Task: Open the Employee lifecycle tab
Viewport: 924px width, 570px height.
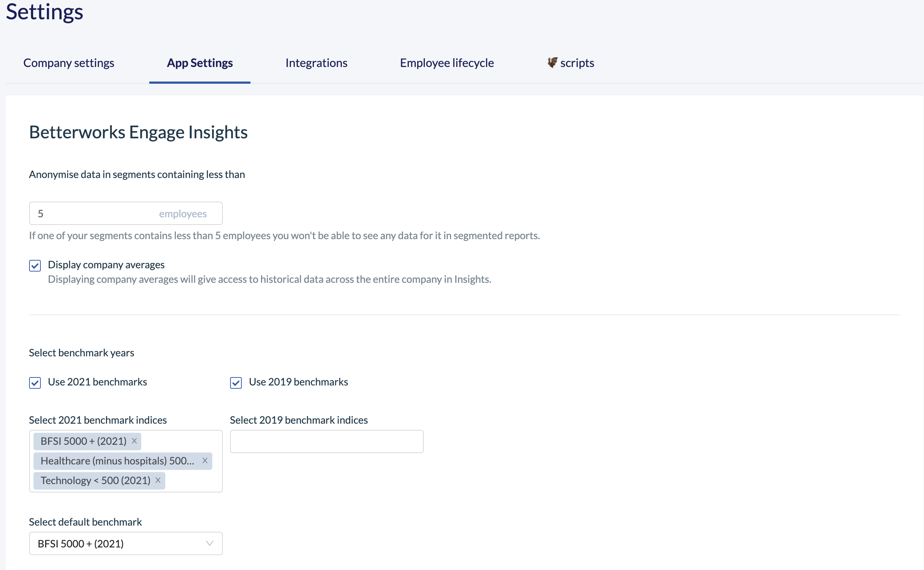Action: 447,63
